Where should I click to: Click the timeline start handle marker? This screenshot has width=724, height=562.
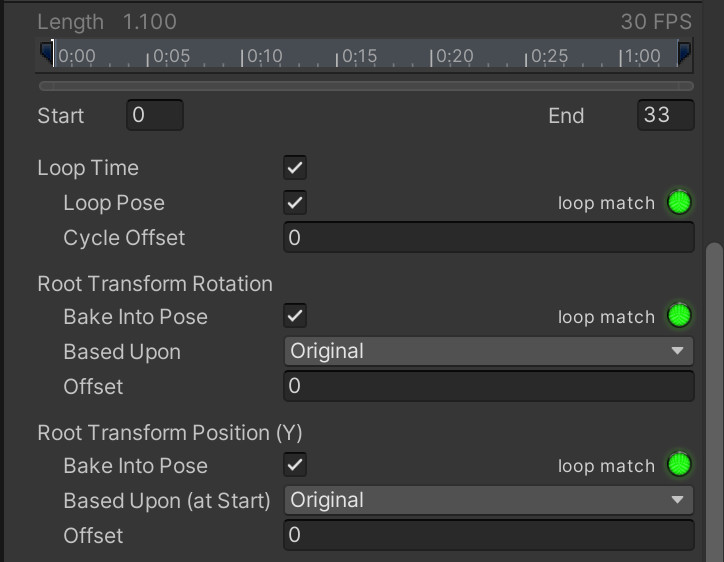[47, 53]
